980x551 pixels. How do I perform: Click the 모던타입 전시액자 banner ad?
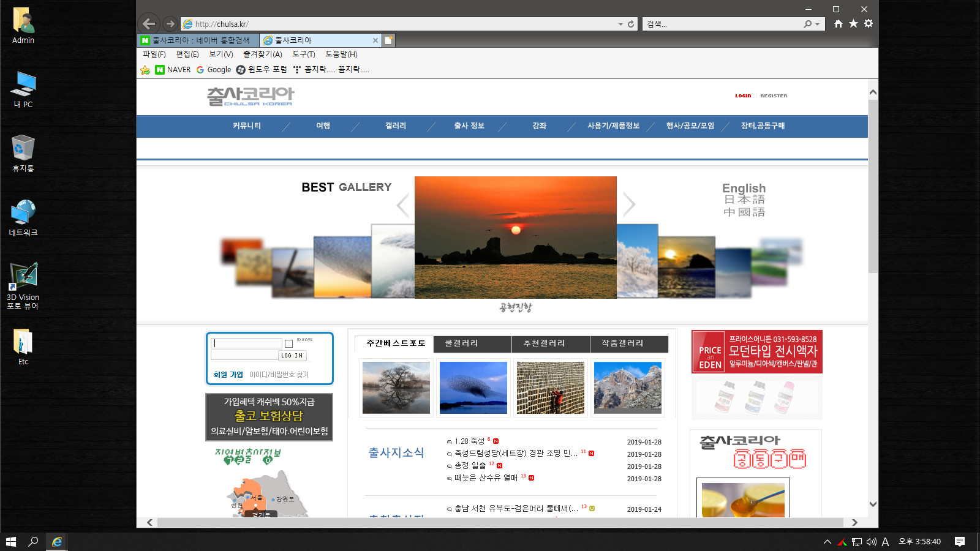[x=757, y=352]
